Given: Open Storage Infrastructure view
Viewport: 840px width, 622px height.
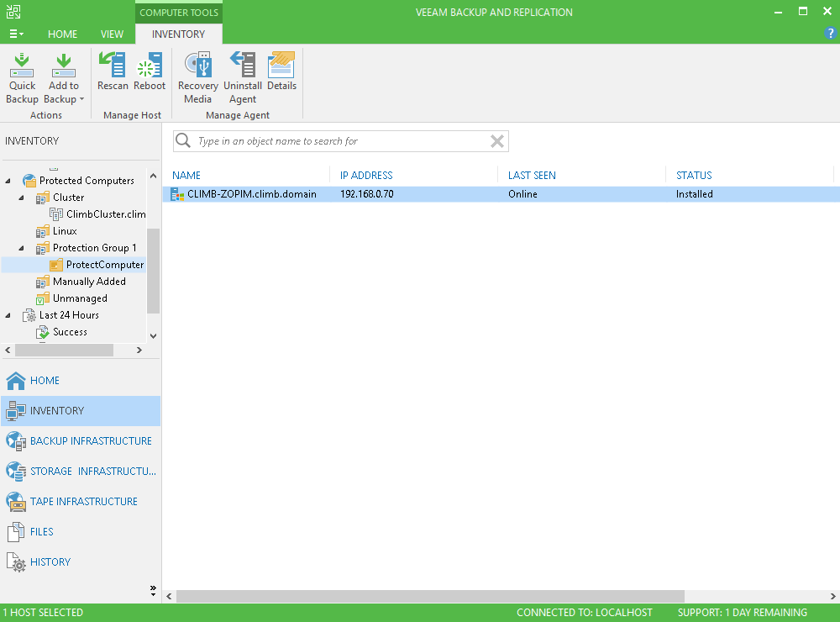Looking at the screenshot, I should (x=81, y=472).
